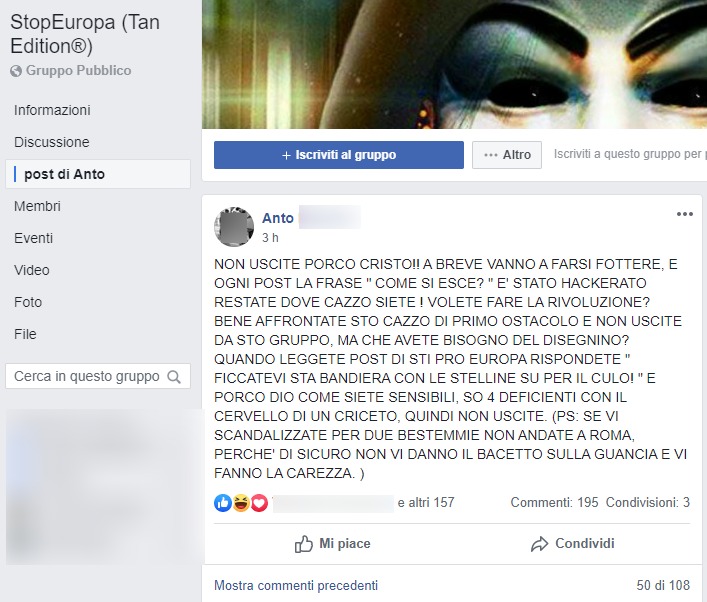Click the Condividi share arrow icon
Screen dimensions: 707x602
539,544
